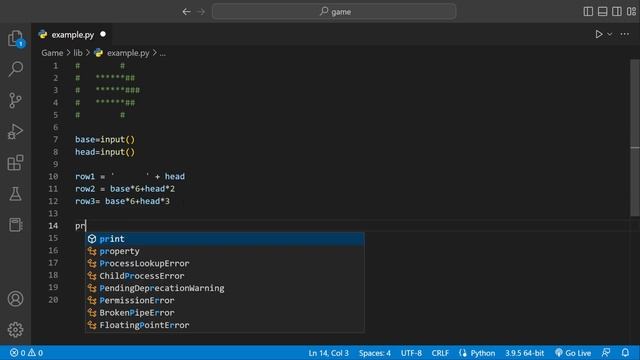
Task: Change encoding via UTF-8
Action: tap(411, 353)
